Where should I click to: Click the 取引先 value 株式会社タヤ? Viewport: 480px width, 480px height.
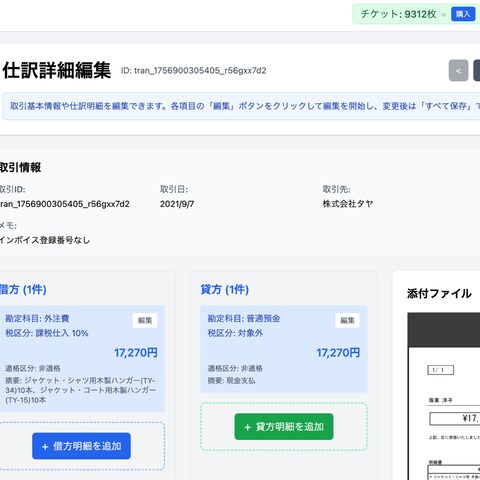point(348,204)
